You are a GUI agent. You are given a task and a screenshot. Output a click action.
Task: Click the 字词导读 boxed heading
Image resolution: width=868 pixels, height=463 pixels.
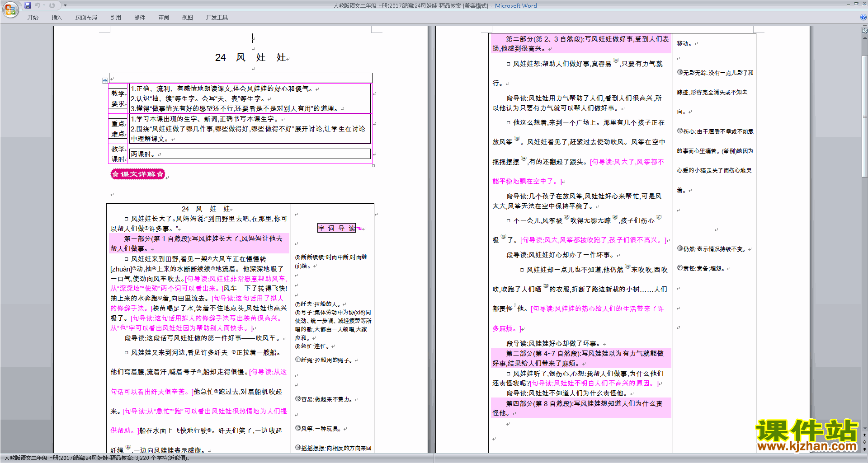(336, 228)
